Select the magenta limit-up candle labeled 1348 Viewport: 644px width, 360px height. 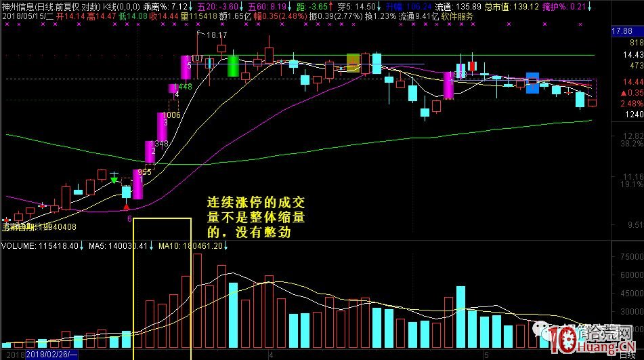point(150,152)
